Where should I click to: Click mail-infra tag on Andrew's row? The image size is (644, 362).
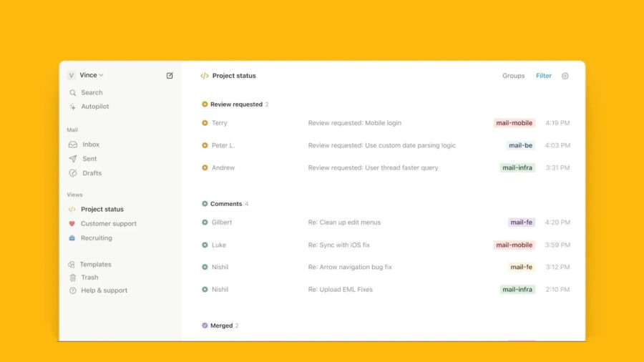click(517, 167)
